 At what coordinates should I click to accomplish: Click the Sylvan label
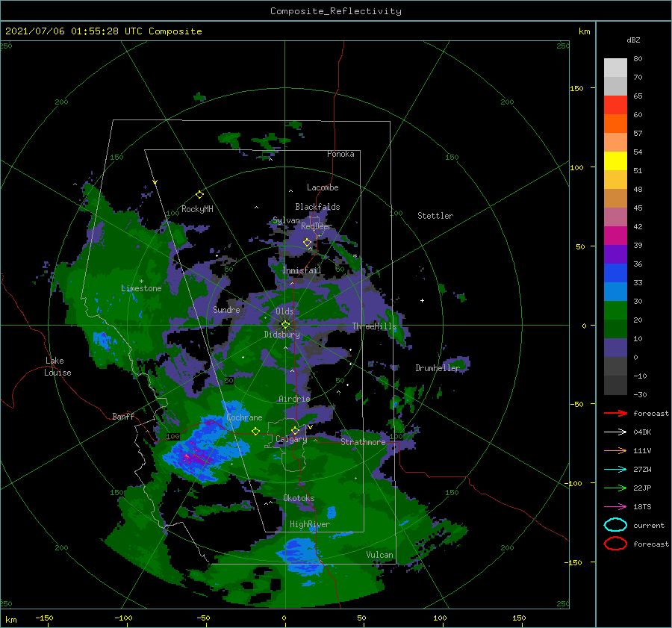(x=286, y=220)
